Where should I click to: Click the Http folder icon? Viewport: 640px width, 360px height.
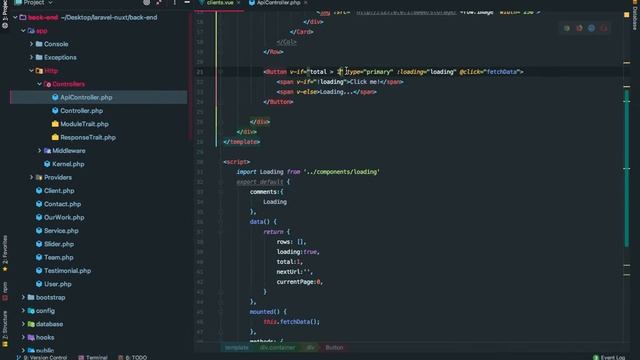click(39, 71)
